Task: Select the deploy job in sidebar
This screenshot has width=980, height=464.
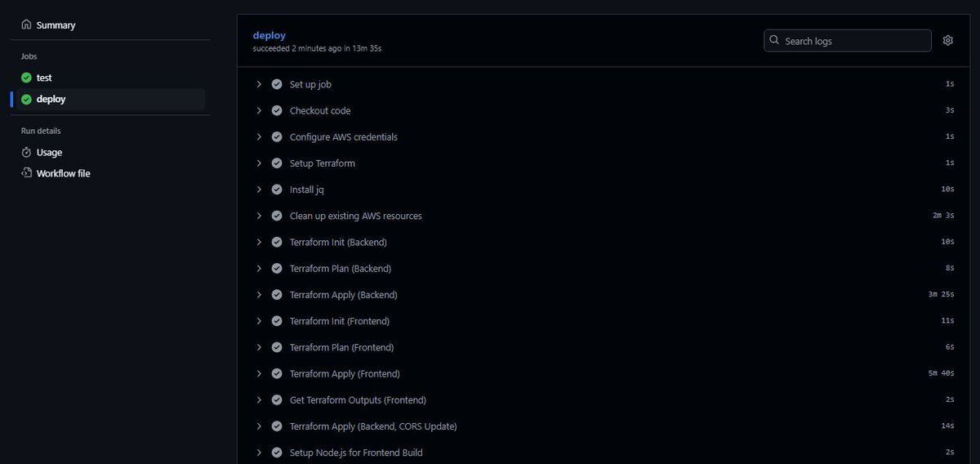Action: (x=51, y=99)
